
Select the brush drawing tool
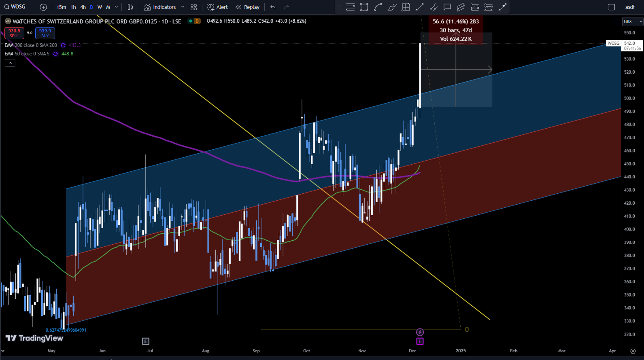point(392,7)
